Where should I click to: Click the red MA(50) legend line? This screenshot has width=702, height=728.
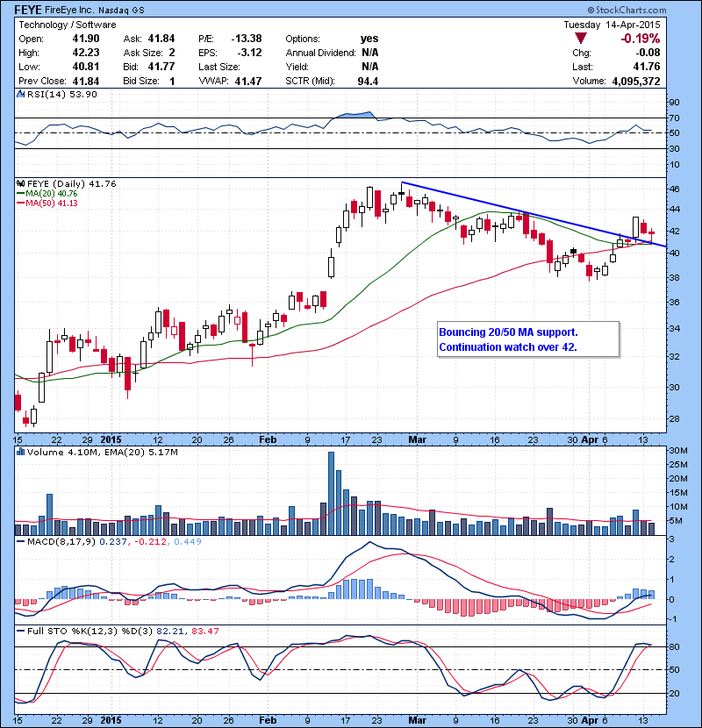(x=21, y=203)
